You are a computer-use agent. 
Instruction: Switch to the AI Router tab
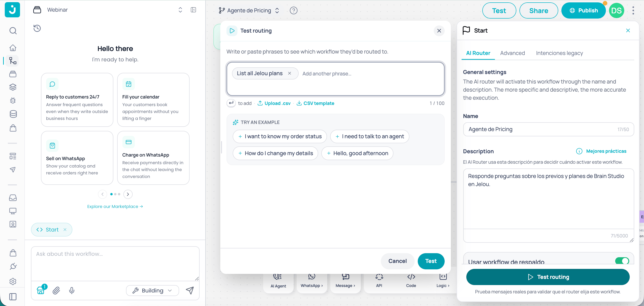click(x=478, y=53)
